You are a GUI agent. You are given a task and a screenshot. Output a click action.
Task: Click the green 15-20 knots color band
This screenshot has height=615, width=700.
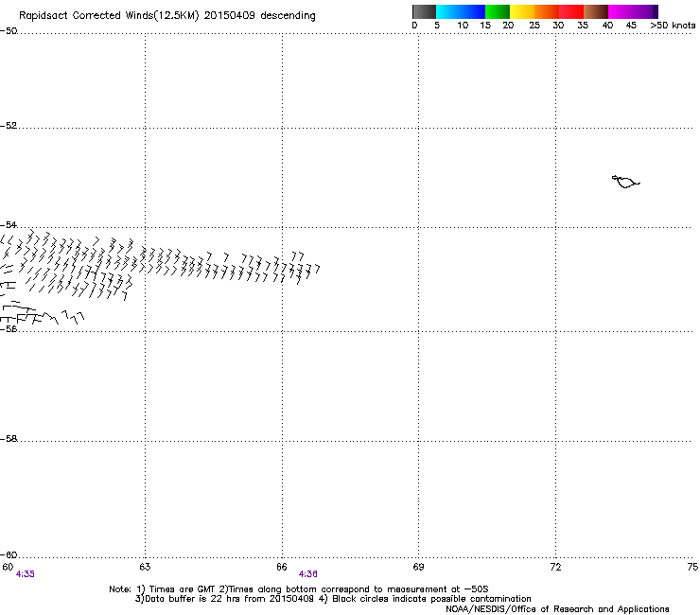pos(498,11)
